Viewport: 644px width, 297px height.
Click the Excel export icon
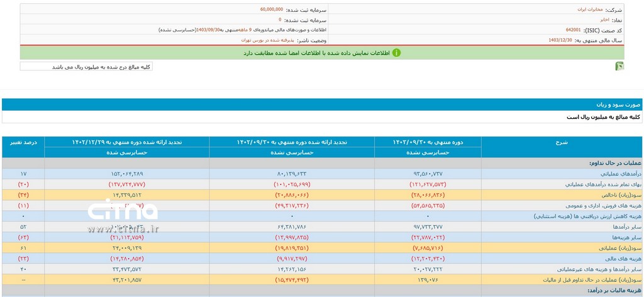(x=619, y=66)
